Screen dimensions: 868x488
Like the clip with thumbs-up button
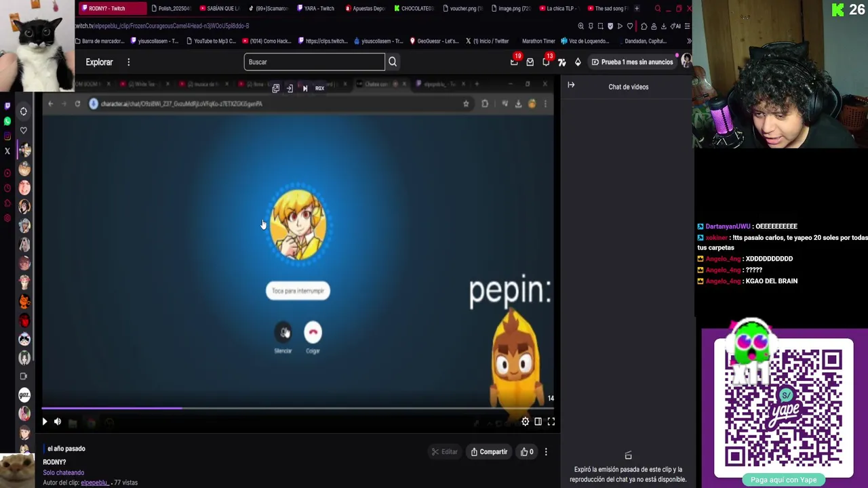click(x=527, y=451)
